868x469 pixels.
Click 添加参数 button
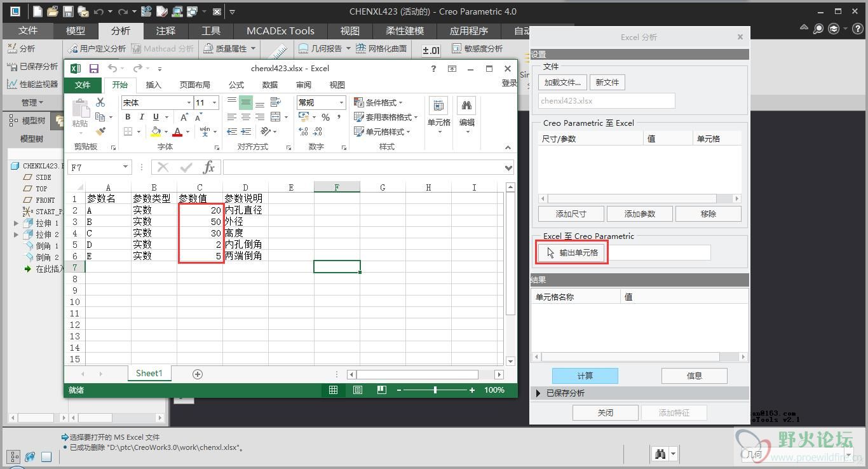click(x=639, y=214)
